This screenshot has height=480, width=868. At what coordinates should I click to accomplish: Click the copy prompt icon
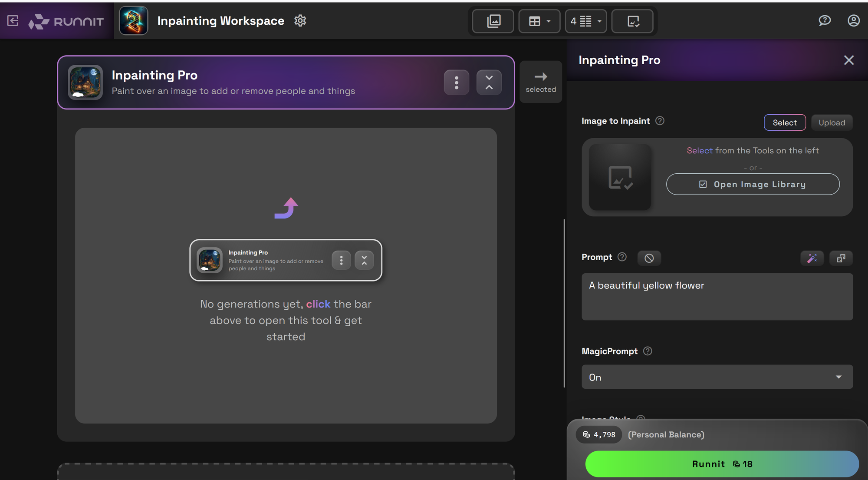[841, 258]
